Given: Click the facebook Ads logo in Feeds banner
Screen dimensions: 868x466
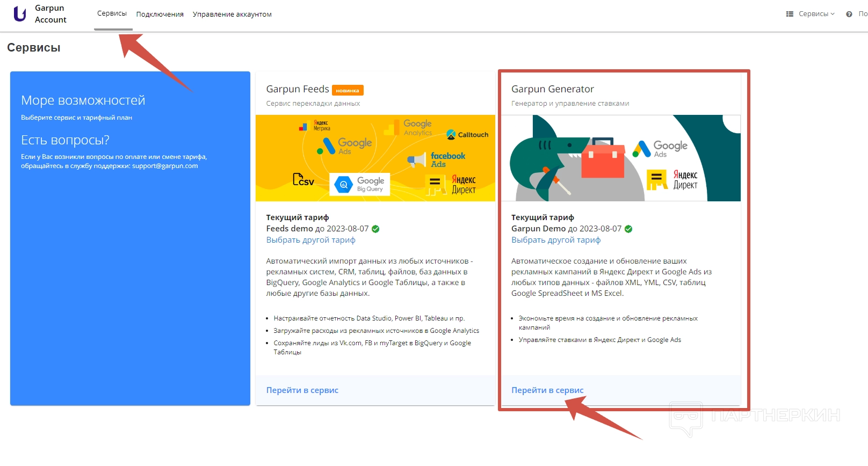Looking at the screenshot, I should 436,159.
